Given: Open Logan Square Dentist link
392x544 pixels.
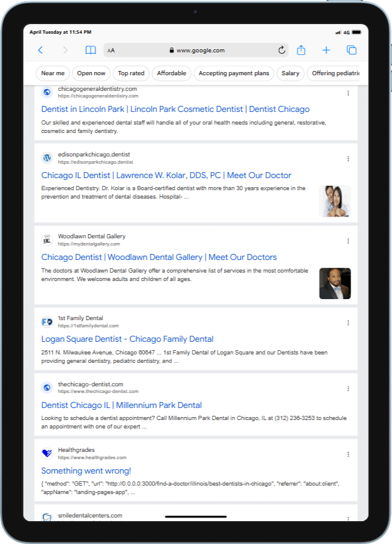Looking at the screenshot, I should point(127,339).
